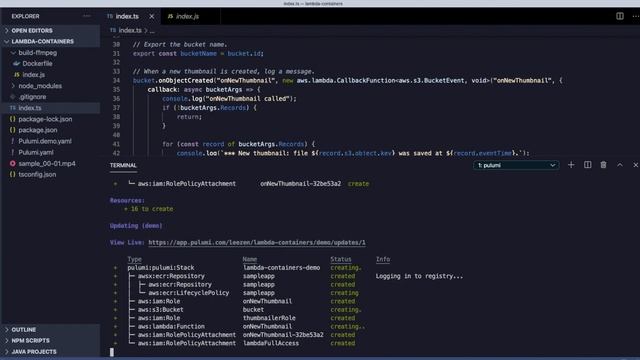Click "aws:ecr:LifecyclePolicy" row in terminal
This screenshot has height=360, width=640.
click(x=189, y=293)
